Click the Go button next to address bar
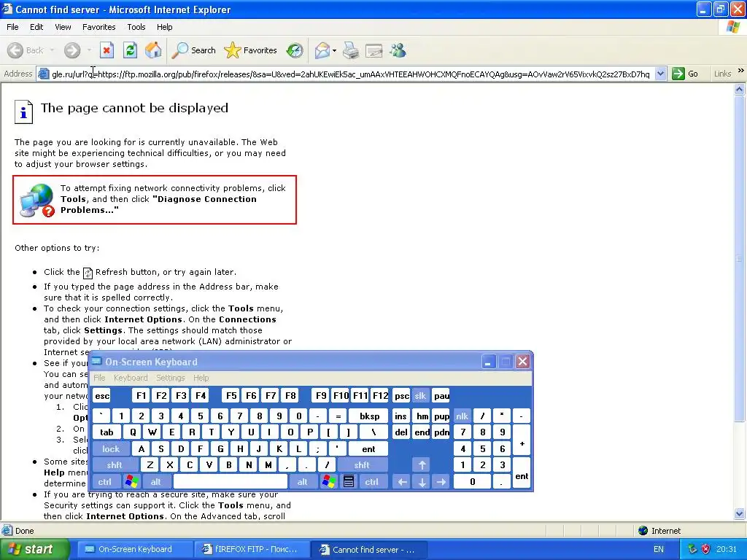The width and height of the screenshot is (747, 560). (x=685, y=74)
